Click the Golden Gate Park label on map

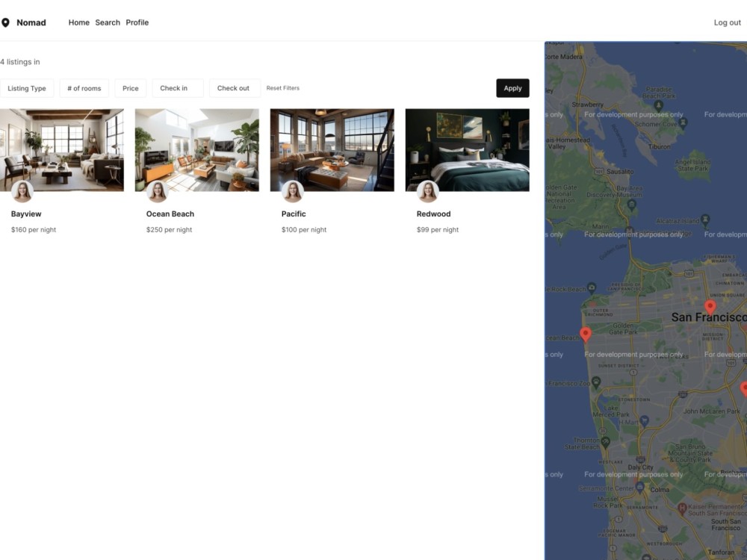pyautogui.click(x=623, y=329)
